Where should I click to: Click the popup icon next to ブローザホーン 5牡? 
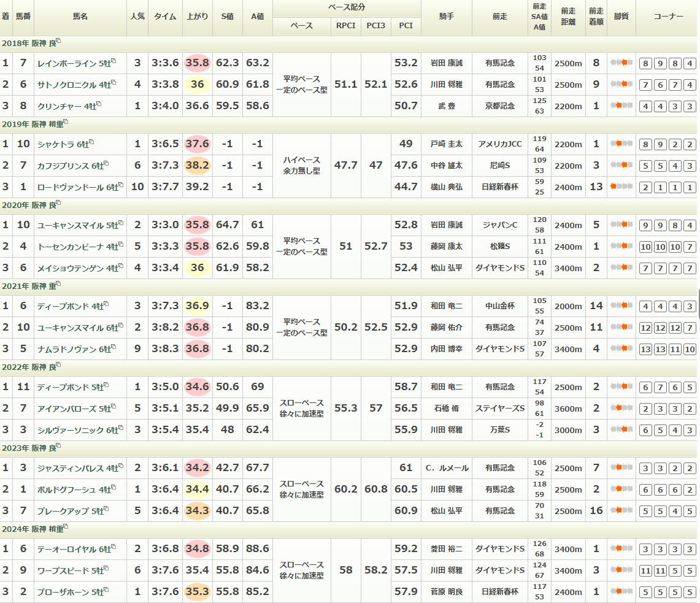[106, 590]
